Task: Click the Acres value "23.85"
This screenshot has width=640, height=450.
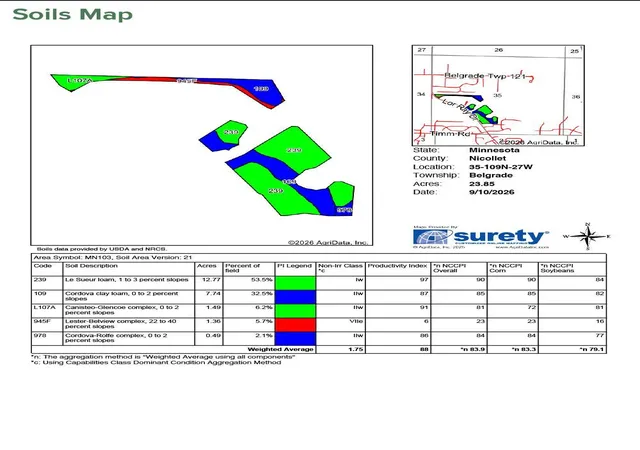Action: [482, 184]
